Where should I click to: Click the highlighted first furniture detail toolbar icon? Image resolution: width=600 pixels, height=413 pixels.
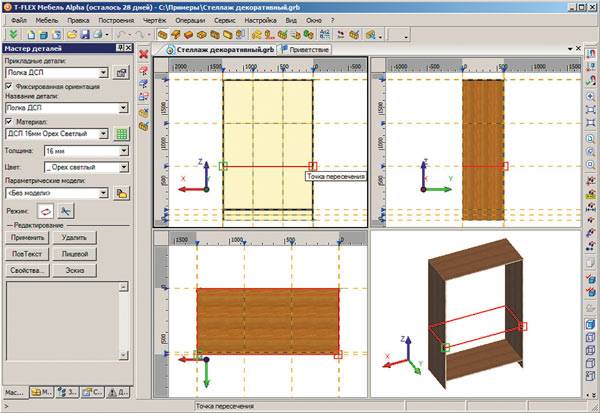(163, 35)
